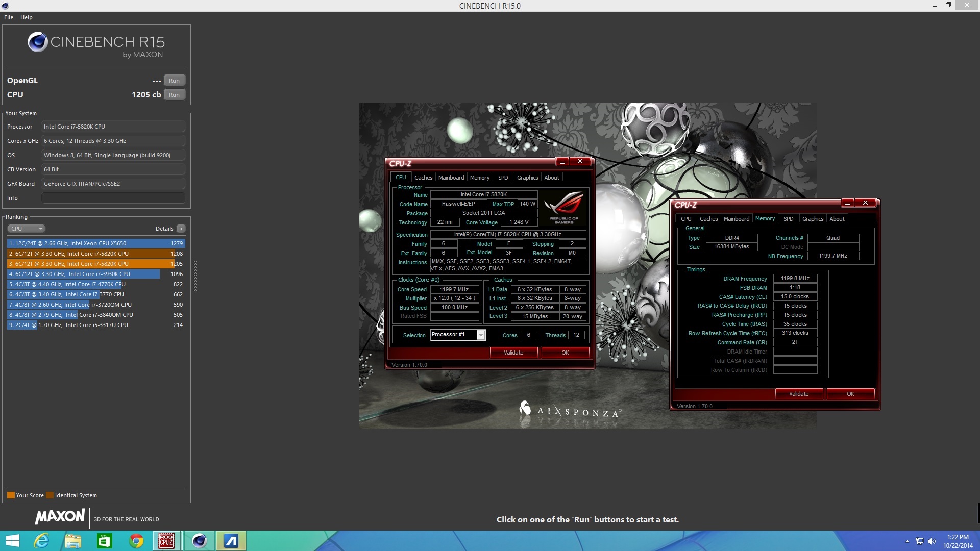Open Graphics tab in CPU-Z CPU window

point(527,178)
